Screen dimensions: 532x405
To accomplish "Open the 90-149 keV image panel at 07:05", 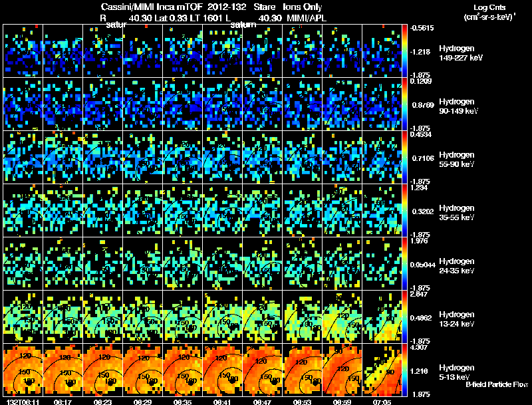I will click(x=382, y=104).
